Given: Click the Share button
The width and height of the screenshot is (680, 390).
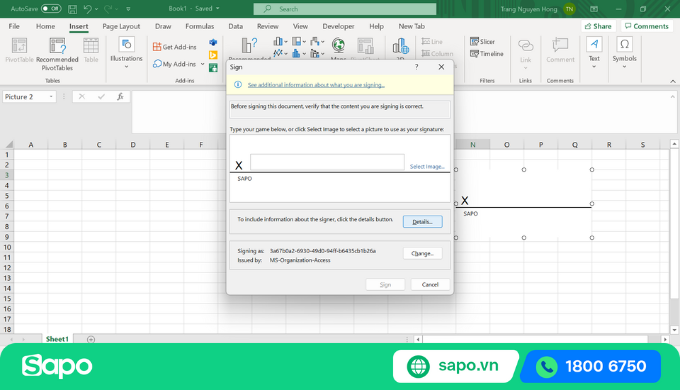Looking at the screenshot, I should 598,26.
